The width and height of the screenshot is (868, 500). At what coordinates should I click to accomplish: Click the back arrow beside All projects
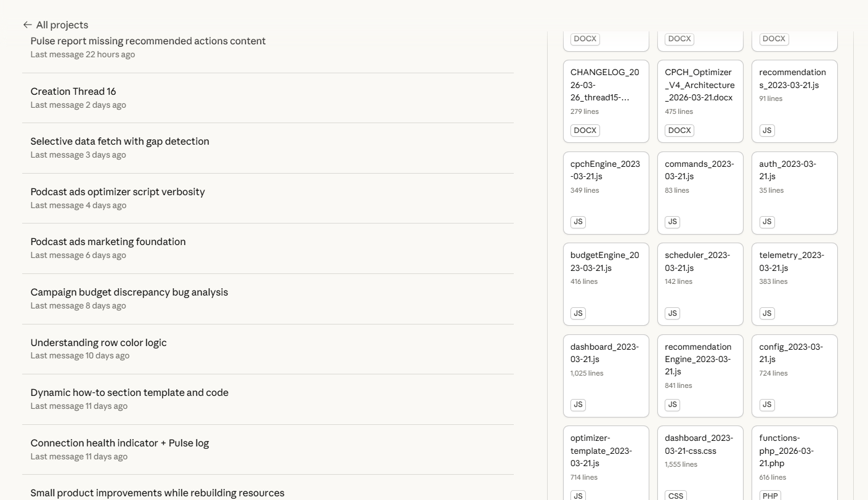tap(27, 25)
